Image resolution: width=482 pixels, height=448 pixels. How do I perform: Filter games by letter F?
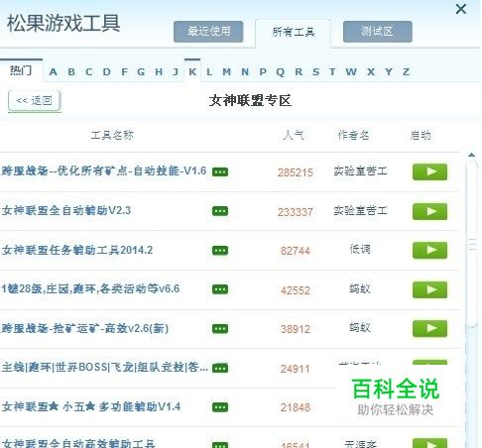point(124,72)
